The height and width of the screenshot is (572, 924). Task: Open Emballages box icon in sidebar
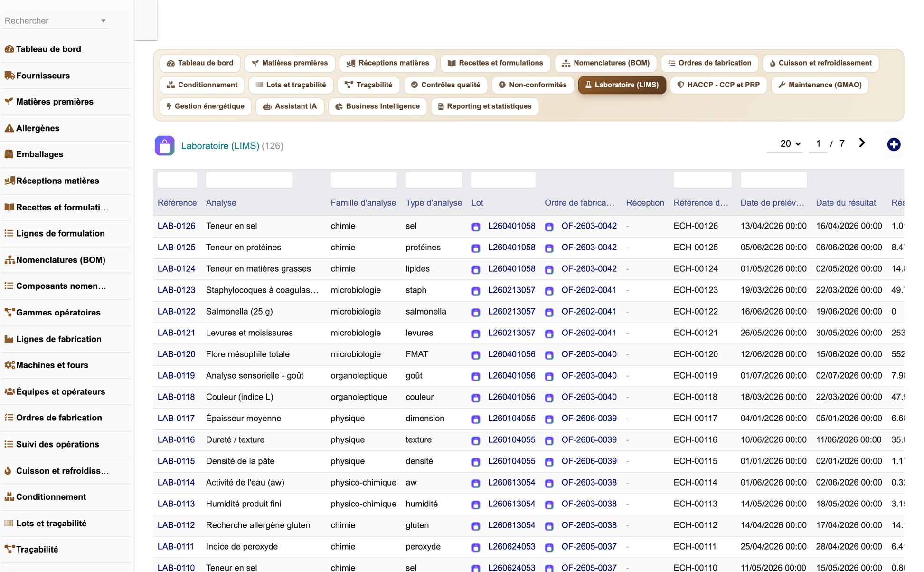tap(9, 154)
